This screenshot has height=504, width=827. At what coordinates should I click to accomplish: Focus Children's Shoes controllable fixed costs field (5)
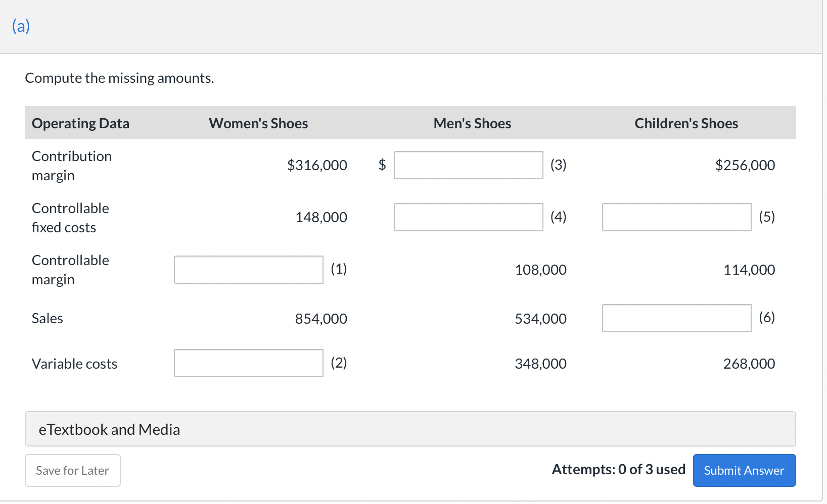[x=676, y=217]
